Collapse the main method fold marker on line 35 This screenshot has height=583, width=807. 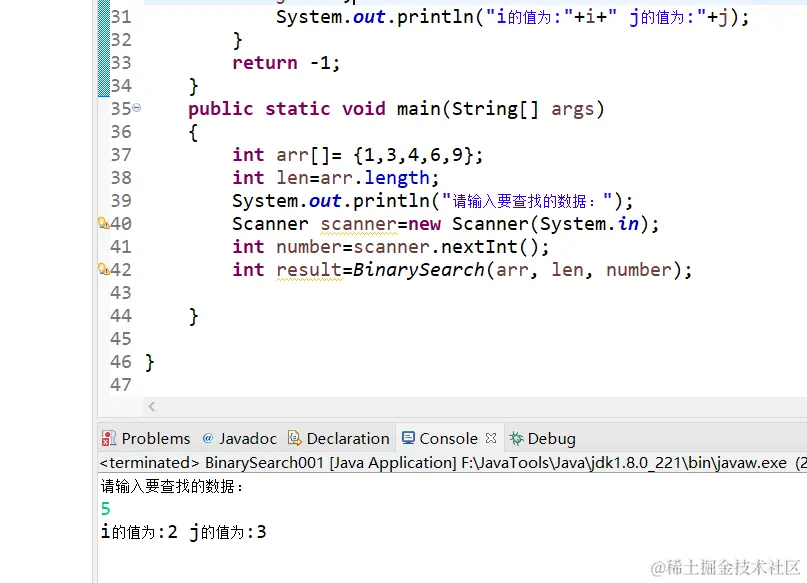[136, 108]
